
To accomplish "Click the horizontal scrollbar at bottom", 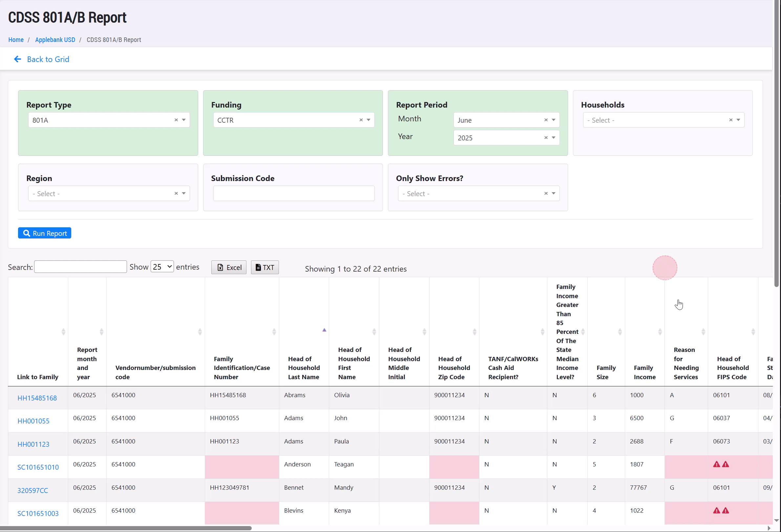I will (126, 528).
